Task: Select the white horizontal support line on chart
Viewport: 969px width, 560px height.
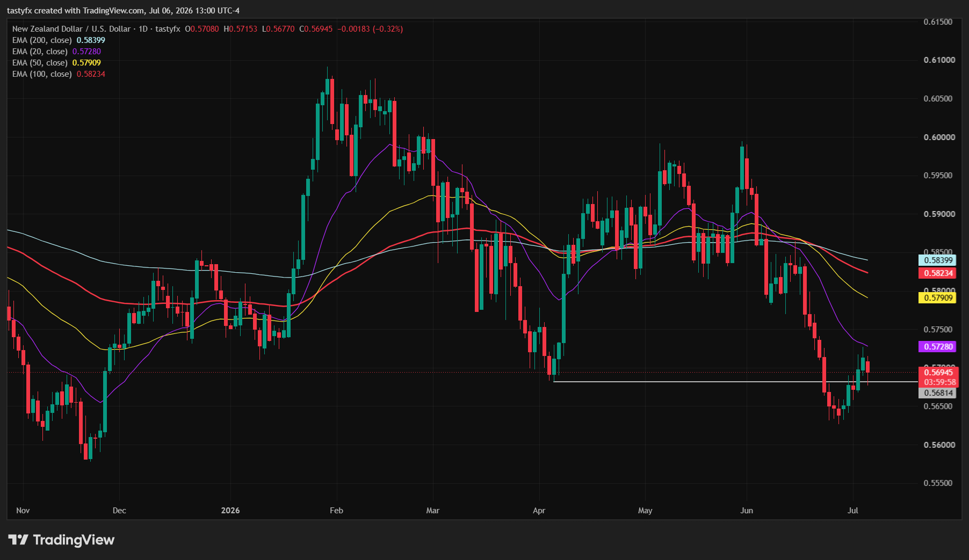Action: pyautogui.click(x=735, y=382)
